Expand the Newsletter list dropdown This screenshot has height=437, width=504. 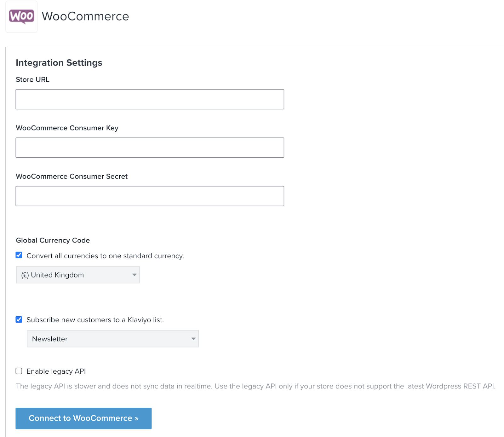[113, 339]
